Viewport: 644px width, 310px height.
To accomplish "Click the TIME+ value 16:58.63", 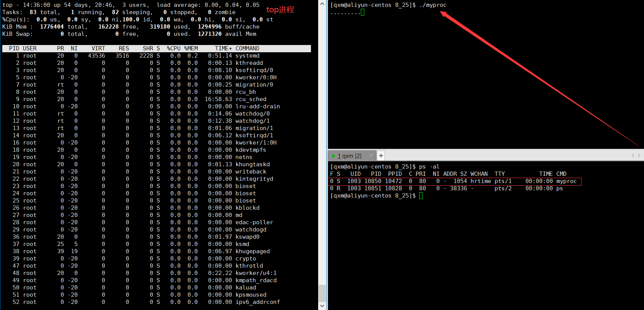I will coord(218,99).
